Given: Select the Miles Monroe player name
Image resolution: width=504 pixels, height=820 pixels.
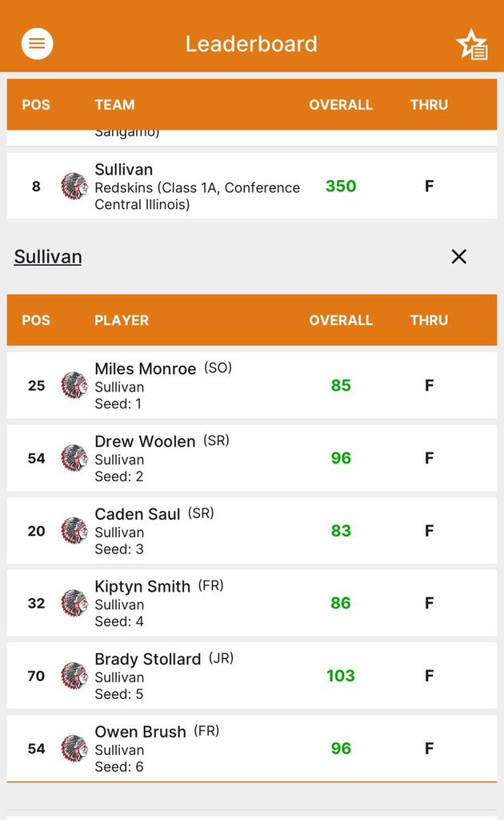Looking at the screenshot, I should (x=145, y=368).
